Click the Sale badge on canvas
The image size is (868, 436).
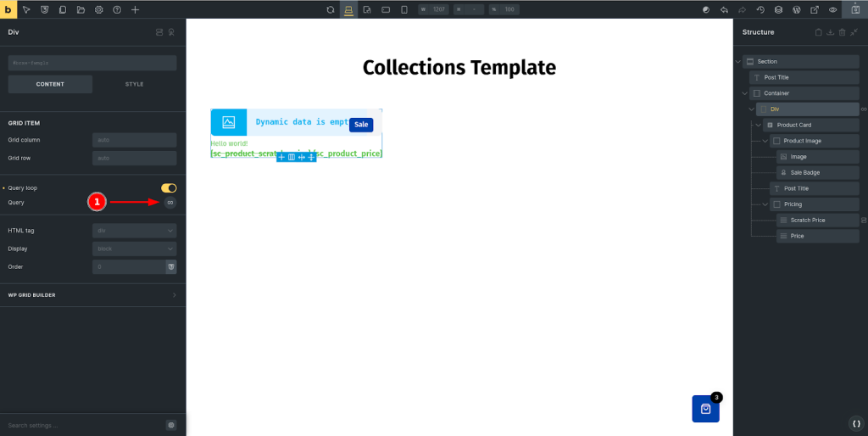(361, 125)
